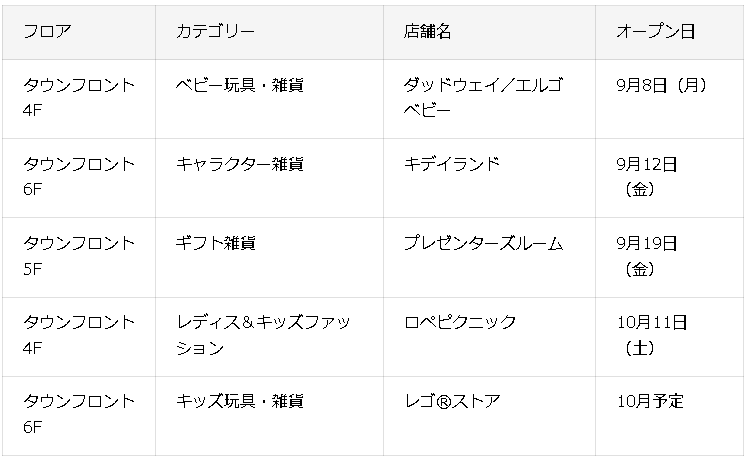Viewport: 747px width, 460px height.
Task: Click the レディス＆キッズファッション category cell
Action: 269,337
